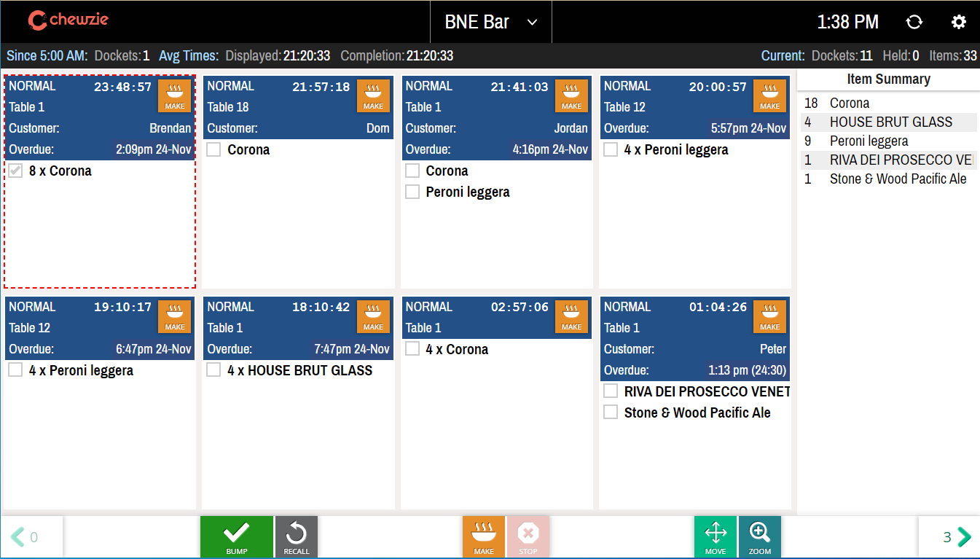This screenshot has height=559, width=980.
Task: Check Stone & Wood Pacific Ale on Peter's docket
Action: [611, 413]
